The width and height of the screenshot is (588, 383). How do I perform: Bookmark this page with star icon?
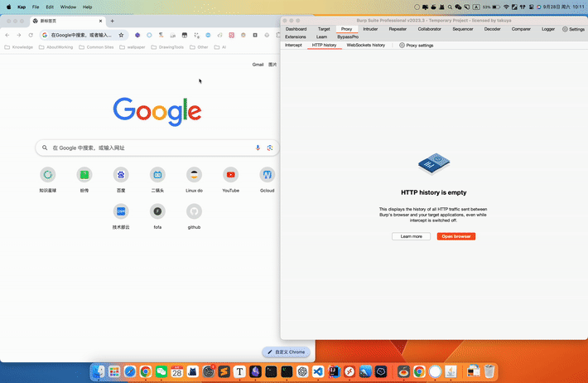(121, 35)
